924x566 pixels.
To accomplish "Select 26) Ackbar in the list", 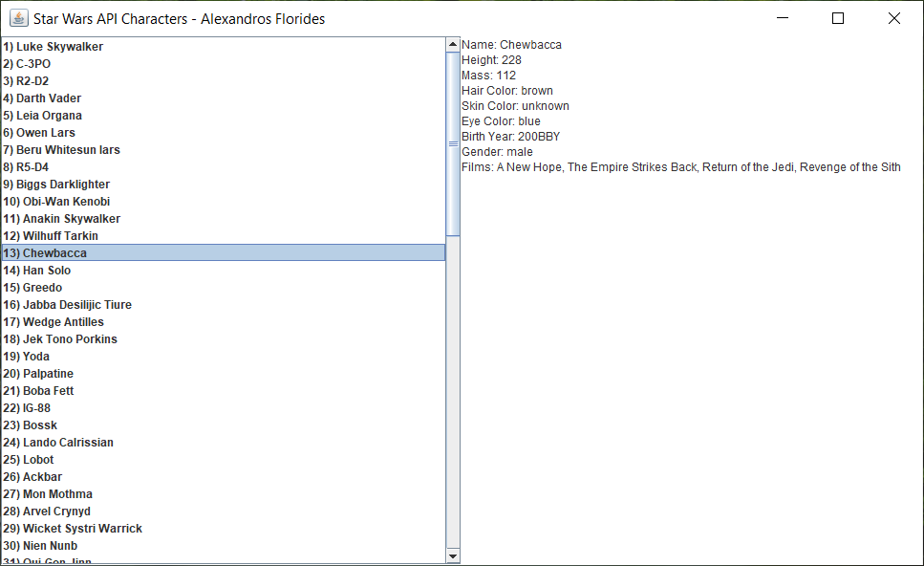I will 224,477.
